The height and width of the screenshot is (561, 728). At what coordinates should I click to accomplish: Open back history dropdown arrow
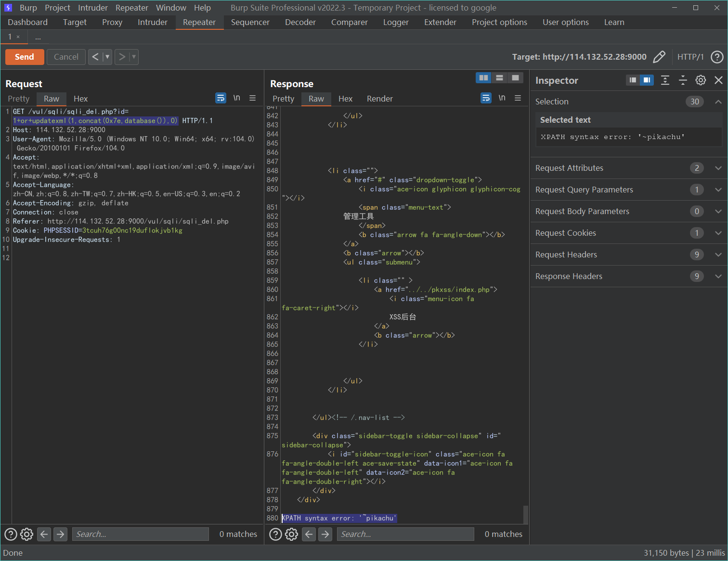(x=107, y=57)
